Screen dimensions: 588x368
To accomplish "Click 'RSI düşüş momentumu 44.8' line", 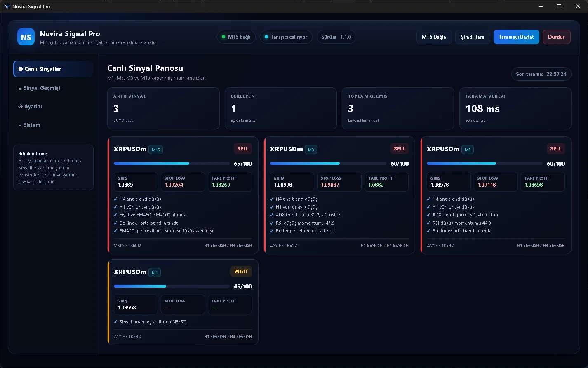I will click(x=462, y=223).
